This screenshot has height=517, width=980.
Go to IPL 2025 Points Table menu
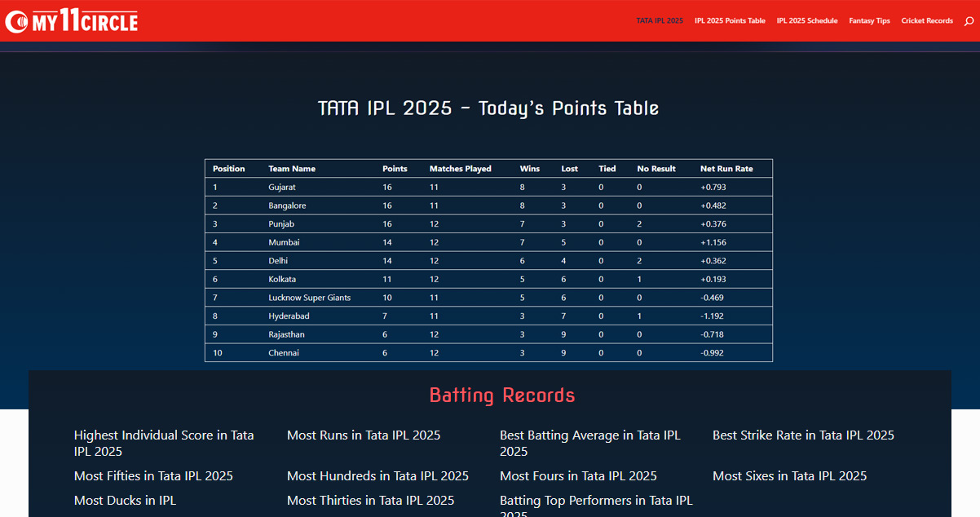pyautogui.click(x=730, y=21)
